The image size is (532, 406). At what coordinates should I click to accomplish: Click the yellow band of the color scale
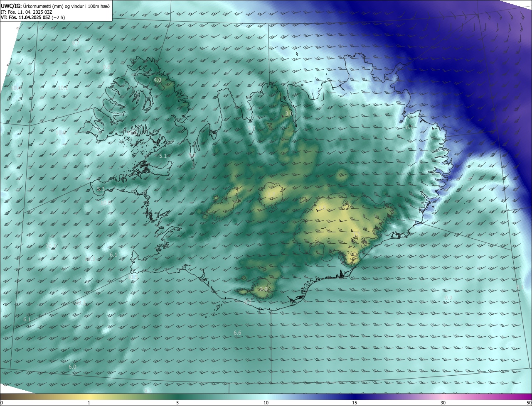pyautogui.click(x=89, y=396)
